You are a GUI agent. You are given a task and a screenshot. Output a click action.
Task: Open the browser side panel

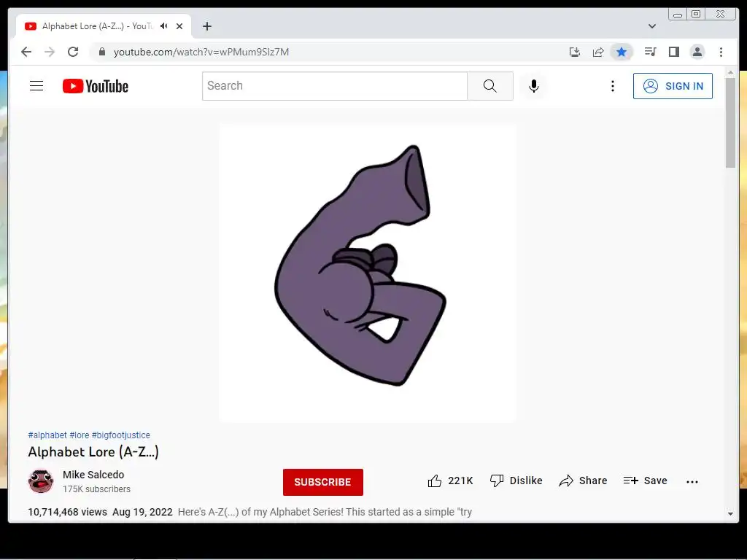click(x=673, y=52)
